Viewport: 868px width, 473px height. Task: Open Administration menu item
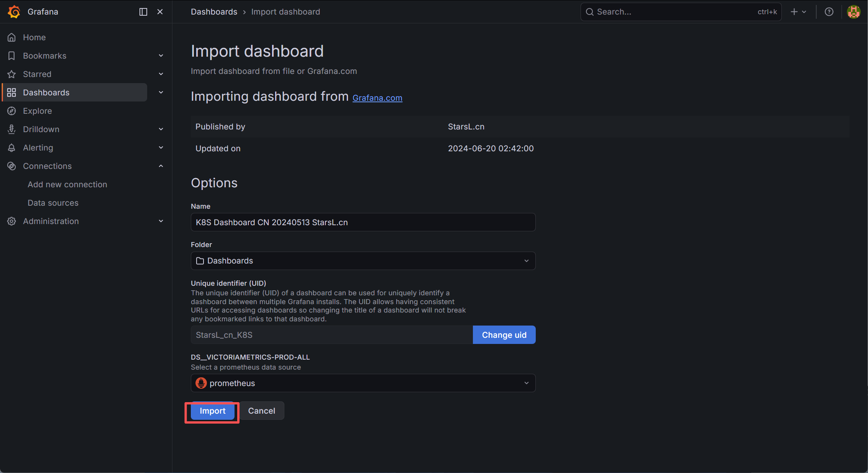pyautogui.click(x=51, y=221)
